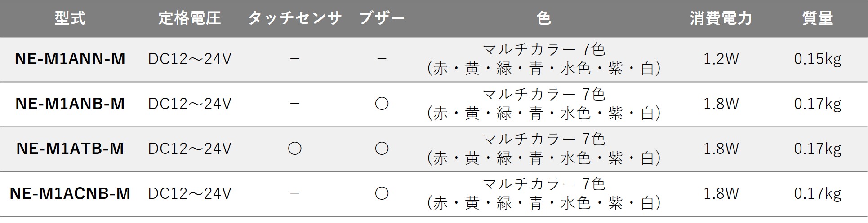
Task: Click the buzzer circle in NE-M1ATB-M row
Action: pyautogui.click(x=382, y=149)
